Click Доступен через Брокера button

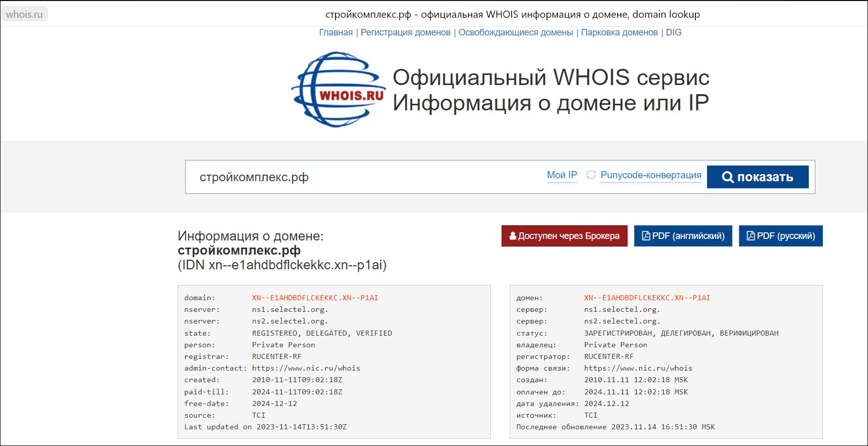click(564, 236)
